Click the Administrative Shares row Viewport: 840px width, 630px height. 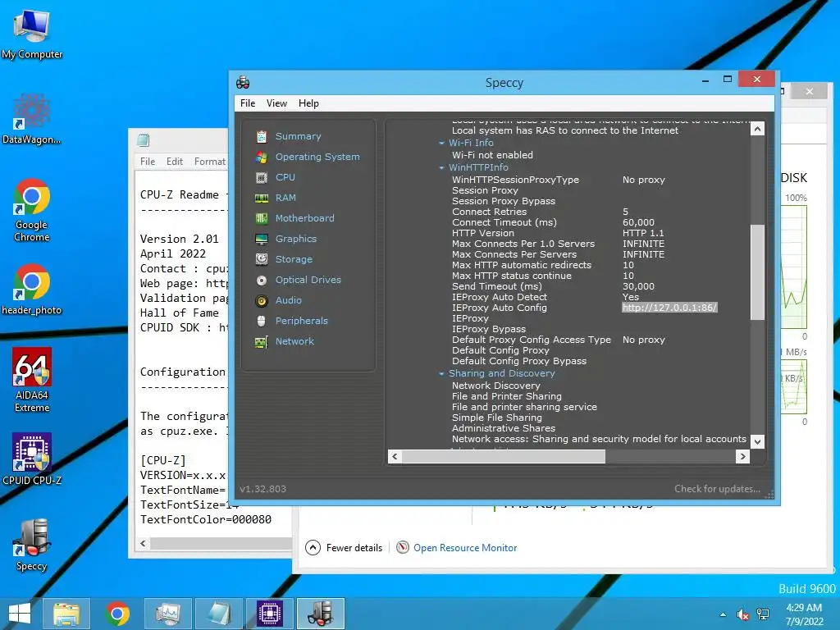(x=504, y=428)
